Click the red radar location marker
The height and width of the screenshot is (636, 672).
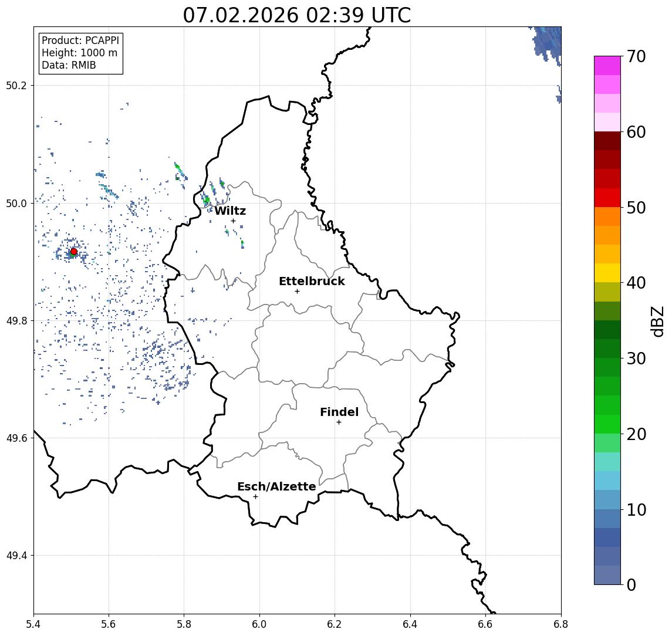click(x=74, y=252)
